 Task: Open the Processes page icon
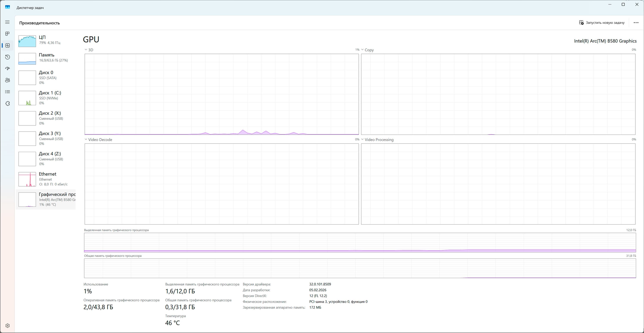(8, 34)
